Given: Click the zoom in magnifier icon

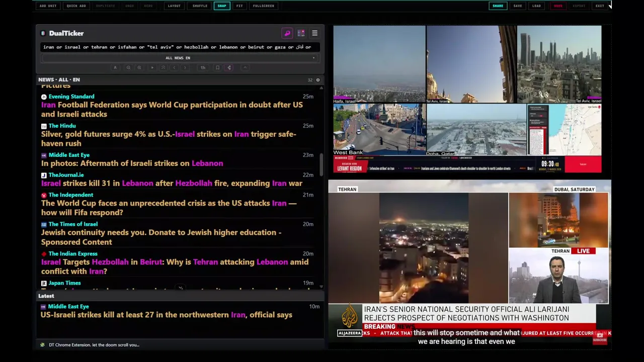Looking at the screenshot, I should tap(139, 67).
